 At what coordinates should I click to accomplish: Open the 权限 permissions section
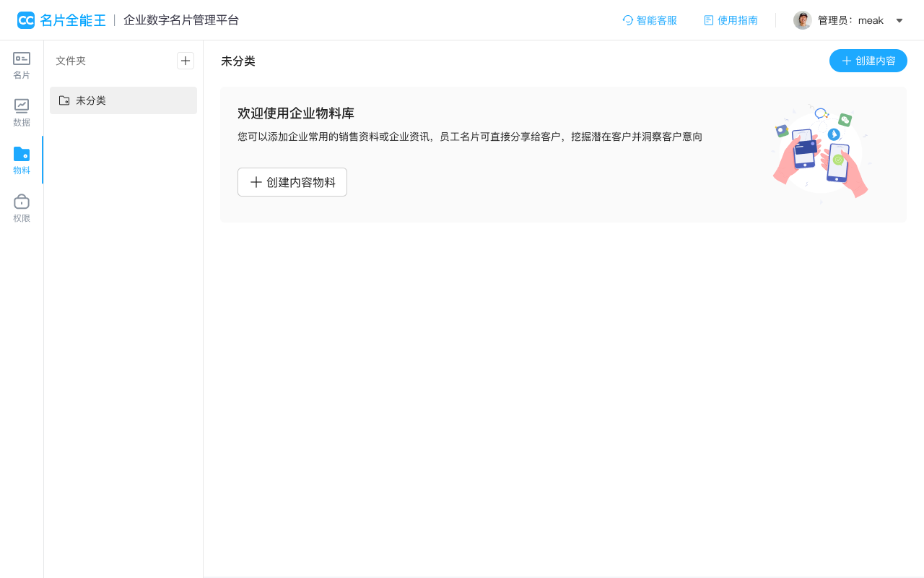point(22,208)
